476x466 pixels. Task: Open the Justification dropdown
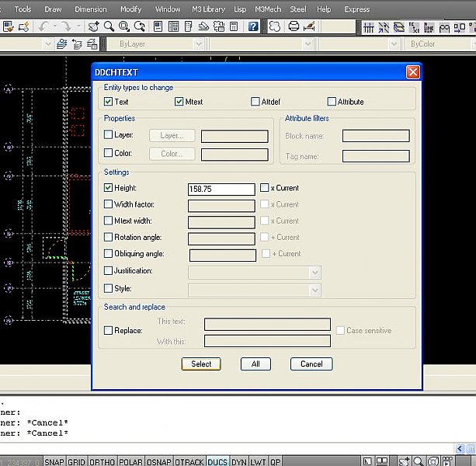(314, 273)
